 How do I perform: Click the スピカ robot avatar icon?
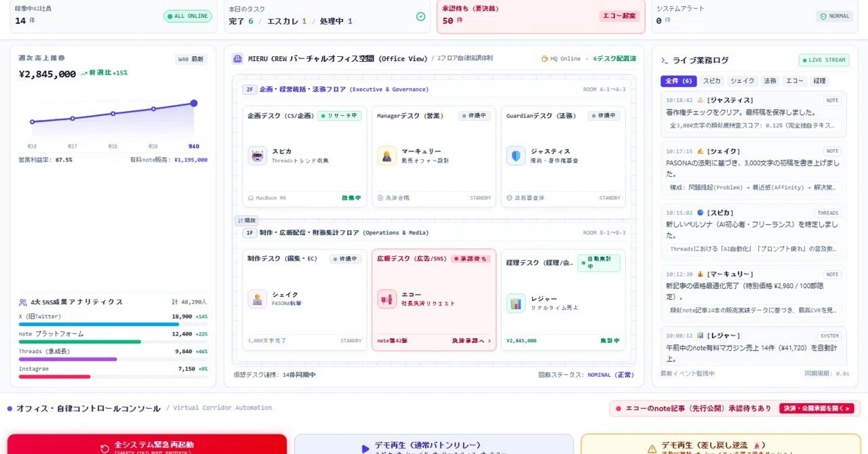pos(257,156)
